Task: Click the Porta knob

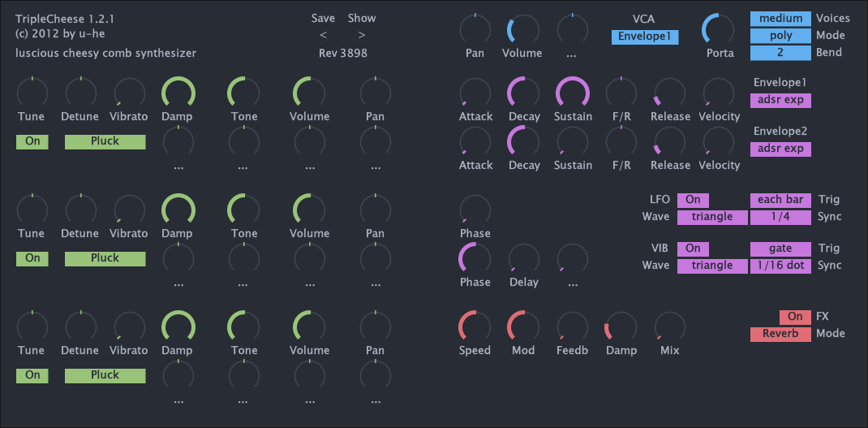Action: point(718,28)
